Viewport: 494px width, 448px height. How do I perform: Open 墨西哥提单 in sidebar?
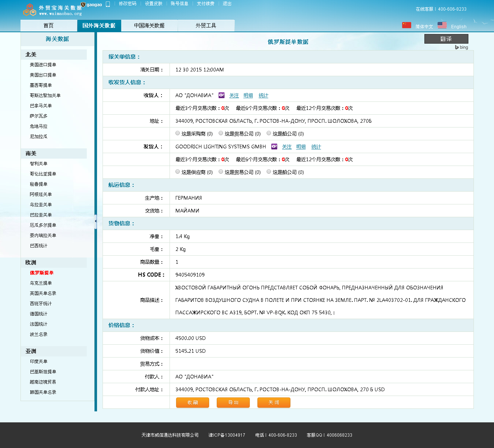click(41, 85)
